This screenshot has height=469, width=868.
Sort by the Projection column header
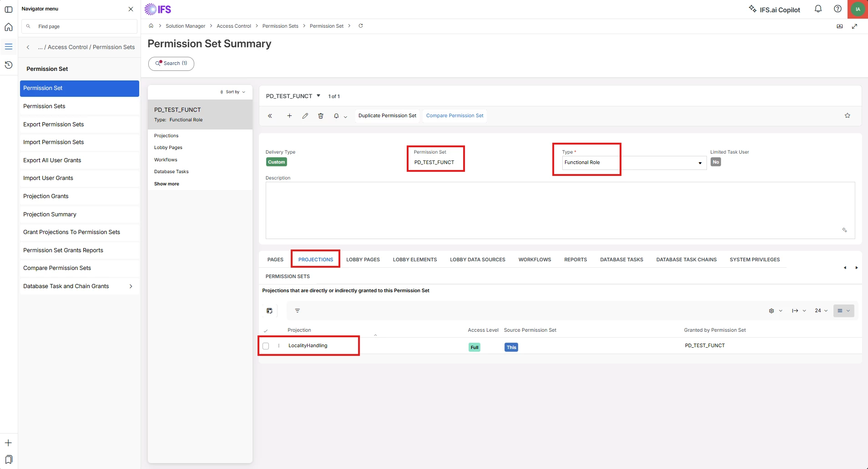coord(299,330)
